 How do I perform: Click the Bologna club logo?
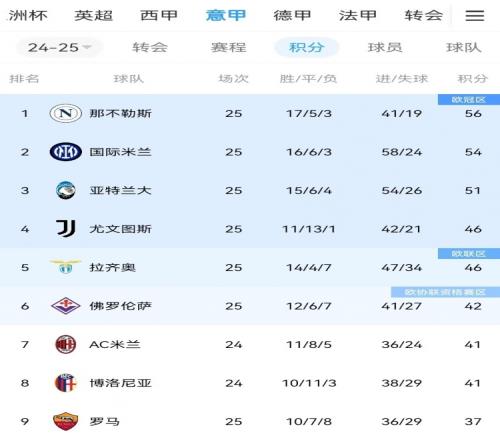click(x=66, y=383)
